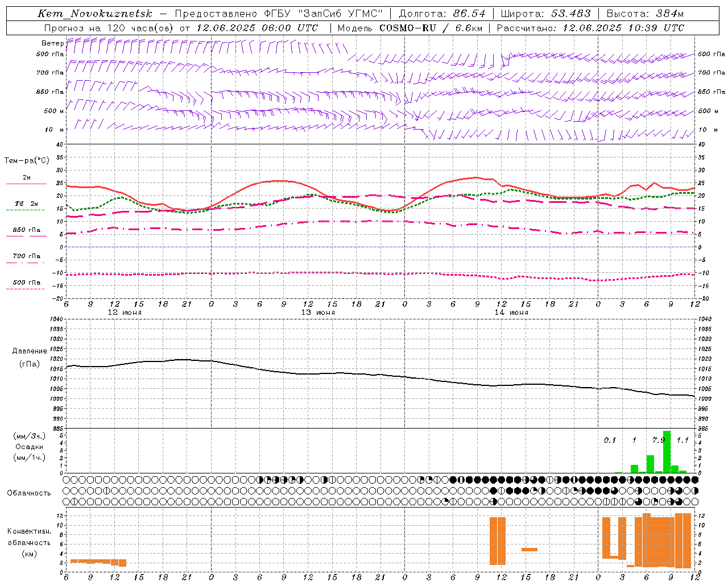Click Прогноз на 120 часа(ов) text
728x582 pixels.
point(109,28)
